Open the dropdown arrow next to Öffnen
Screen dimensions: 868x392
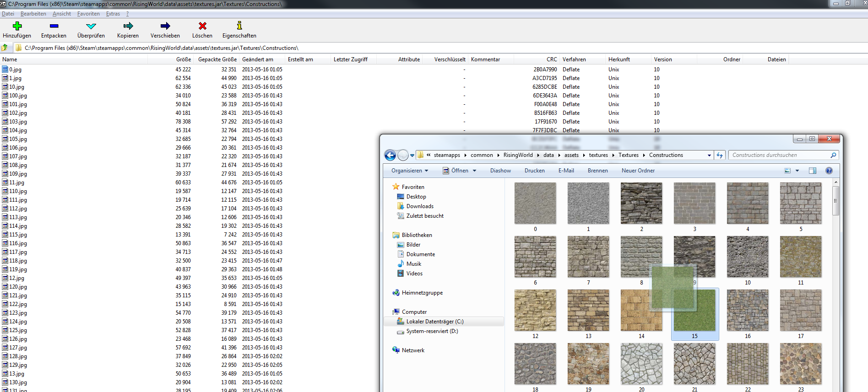click(475, 171)
